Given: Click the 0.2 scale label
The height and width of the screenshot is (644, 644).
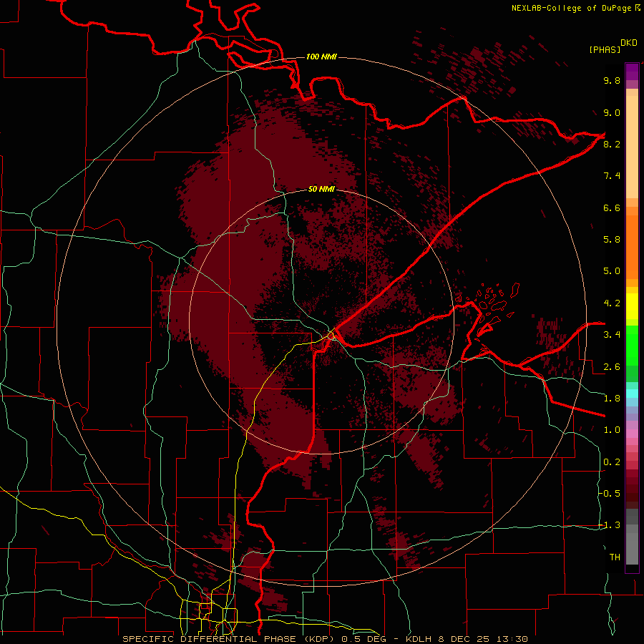Looking at the screenshot, I should (x=612, y=462).
